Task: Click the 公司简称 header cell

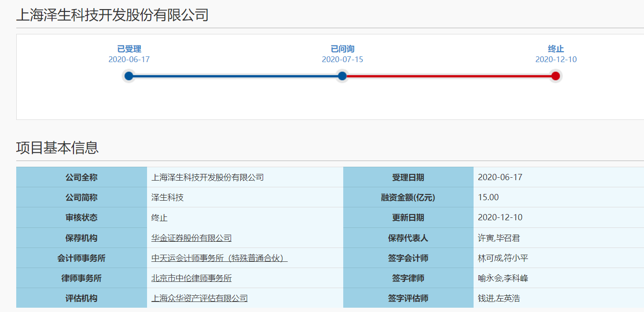Action: coord(82,197)
